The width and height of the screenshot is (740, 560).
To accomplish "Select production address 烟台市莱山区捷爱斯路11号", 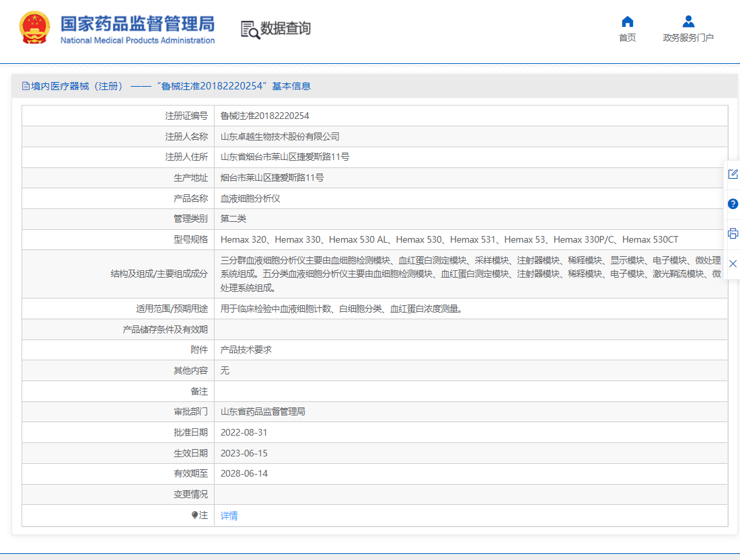I will coord(272,177).
